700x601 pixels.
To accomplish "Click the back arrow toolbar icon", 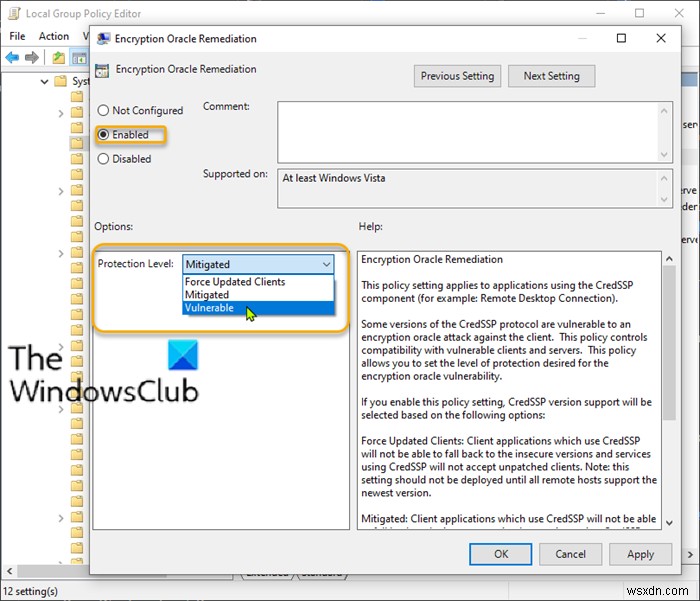I will [x=12, y=58].
